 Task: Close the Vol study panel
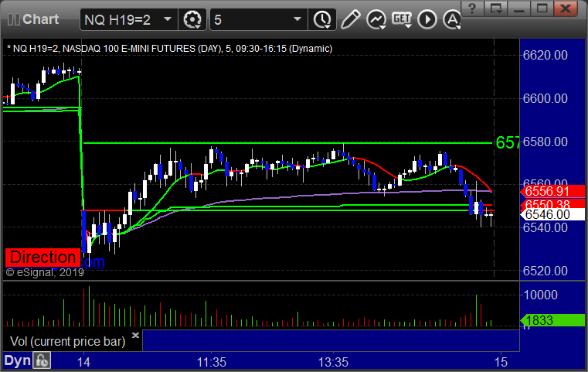[135, 335]
